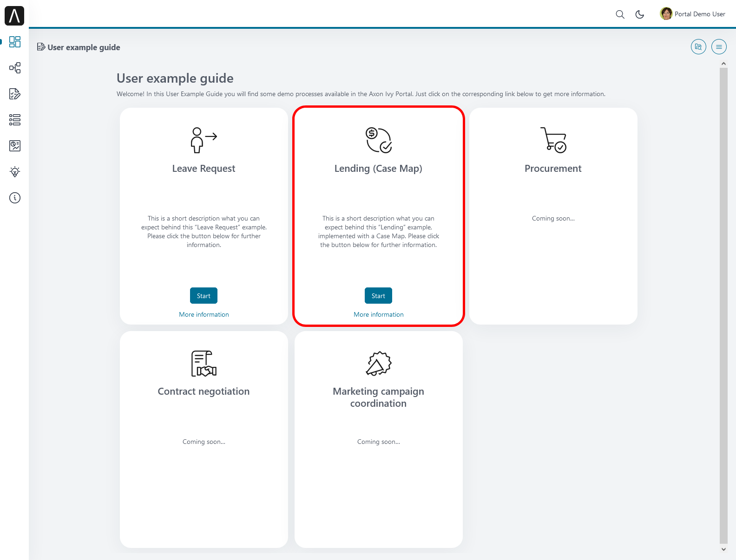
Task: Start the Leave Request process
Action: tap(204, 296)
